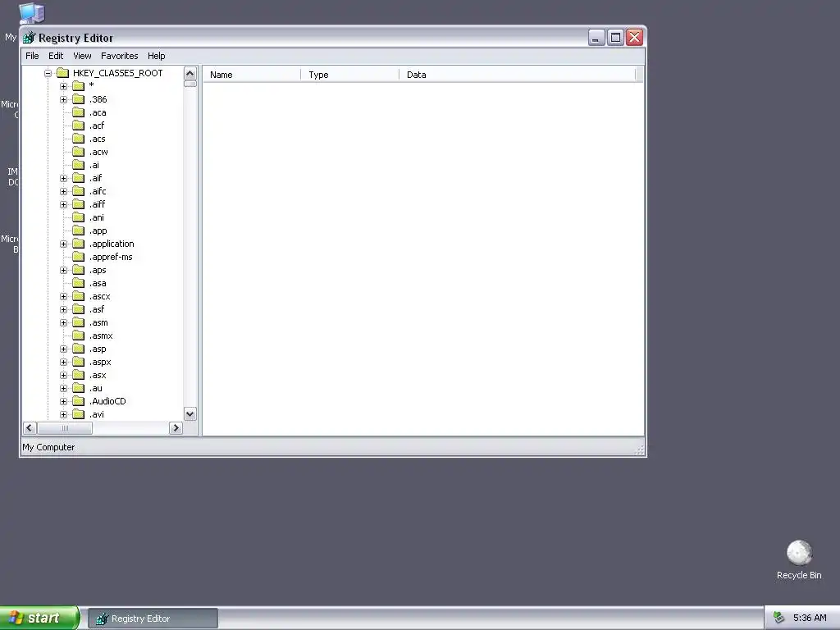Maximize the Registry Editor window
The width and height of the screenshot is (840, 630).
615,38
